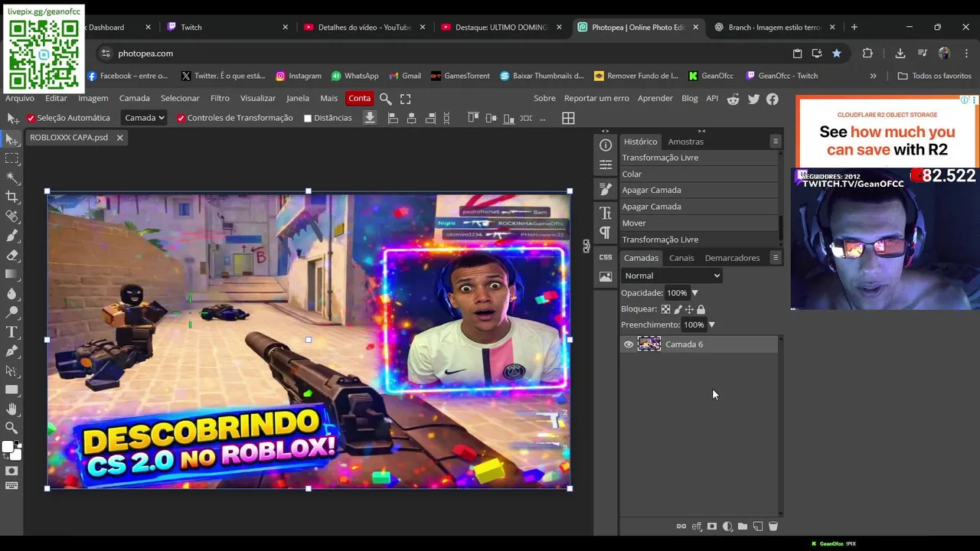Open the Camada auto-select dropdown
Screen dimensions: 980x551
pos(145,118)
